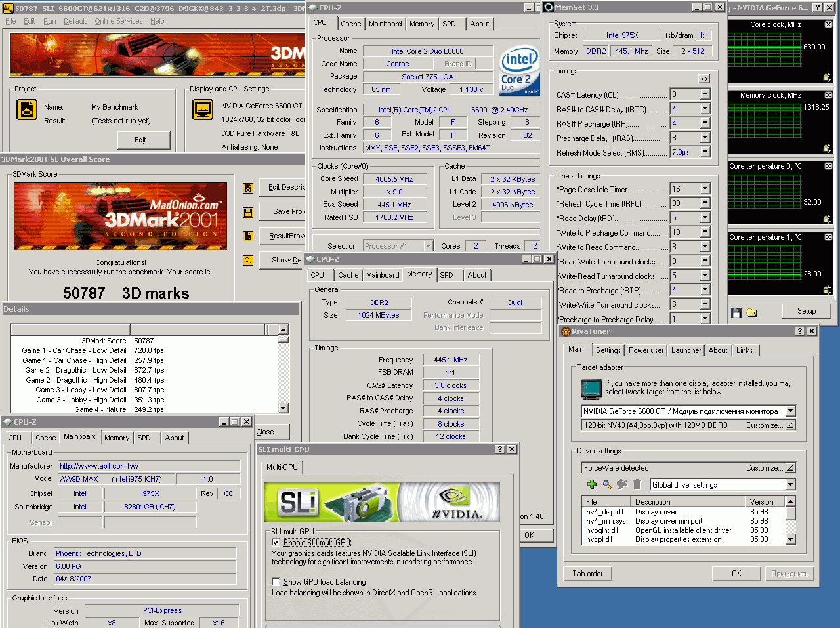The width and height of the screenshot is (840, 628).
Task: Click the lock icon on Core temperature 0 graph
Action: coord(827,219)
